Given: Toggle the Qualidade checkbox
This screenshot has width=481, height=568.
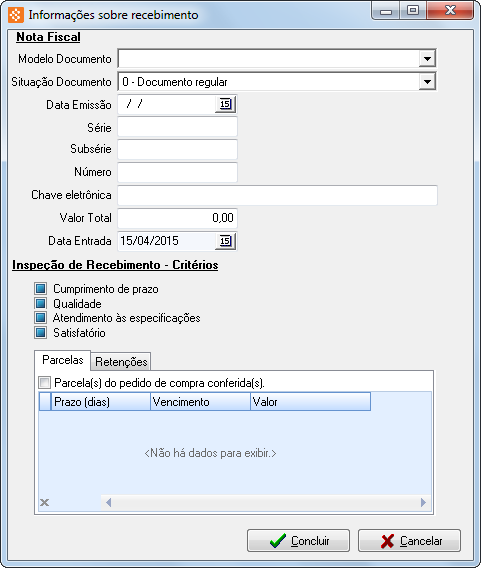Looking at the screenshot, I should pyautogui.click(x=41, y=303).
